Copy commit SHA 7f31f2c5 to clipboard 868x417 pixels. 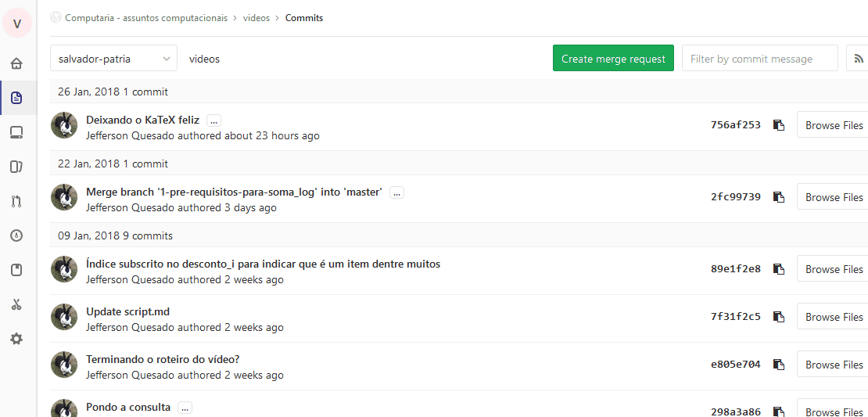click(x=779, y=317)
